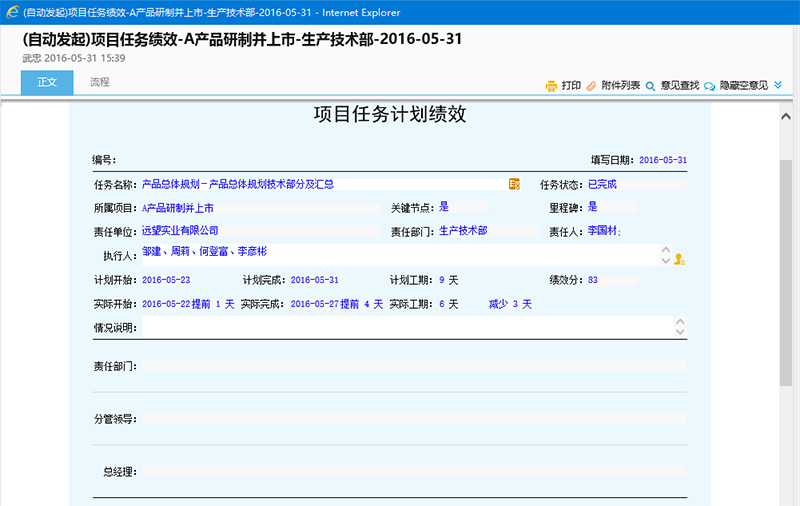
Task: Click the person-select icon beside 执行人
Action: [x=679, y=259]
